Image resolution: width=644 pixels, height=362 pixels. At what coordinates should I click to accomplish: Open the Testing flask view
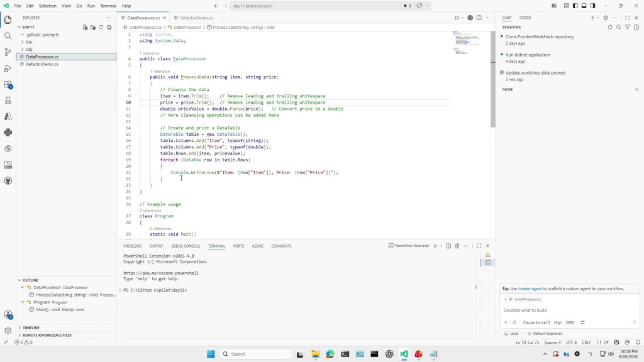[8, 101]
